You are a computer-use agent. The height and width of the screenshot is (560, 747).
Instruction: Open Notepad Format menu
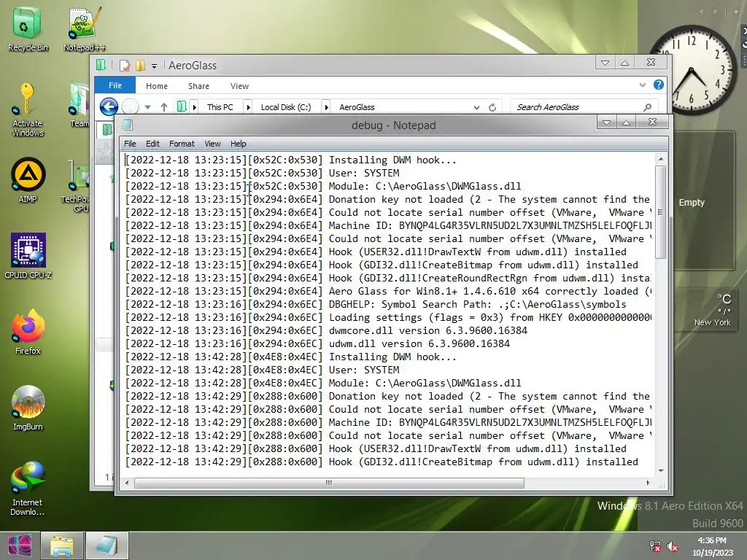pos(182,144)
